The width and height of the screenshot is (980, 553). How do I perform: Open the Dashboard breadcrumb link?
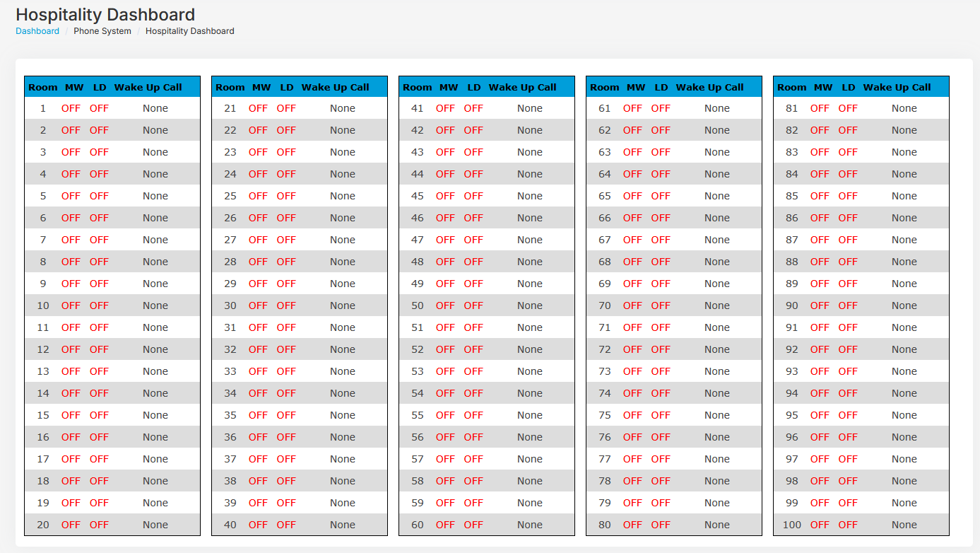[37, 31]
